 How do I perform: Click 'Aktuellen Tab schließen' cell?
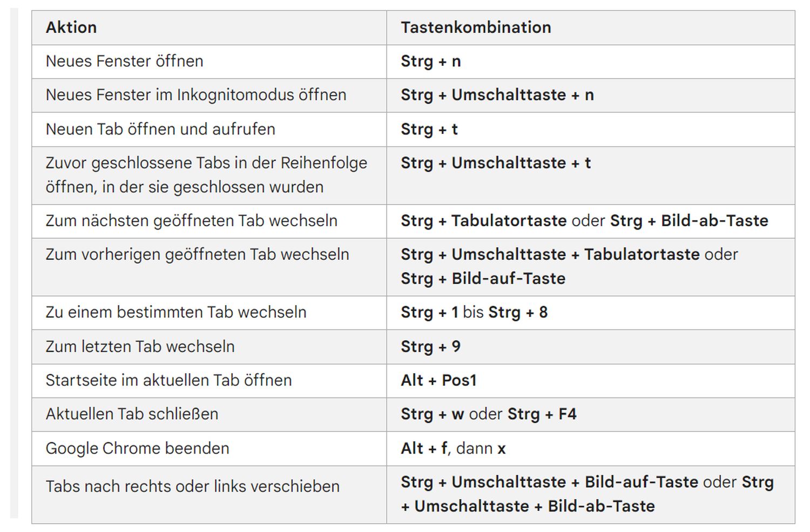point(132,414)
